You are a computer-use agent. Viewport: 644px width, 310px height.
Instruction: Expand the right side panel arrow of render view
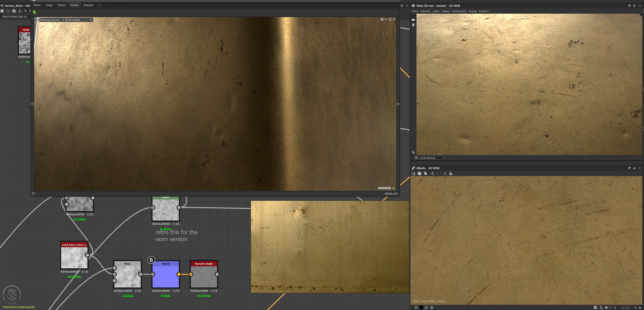[x=398, y=104]
